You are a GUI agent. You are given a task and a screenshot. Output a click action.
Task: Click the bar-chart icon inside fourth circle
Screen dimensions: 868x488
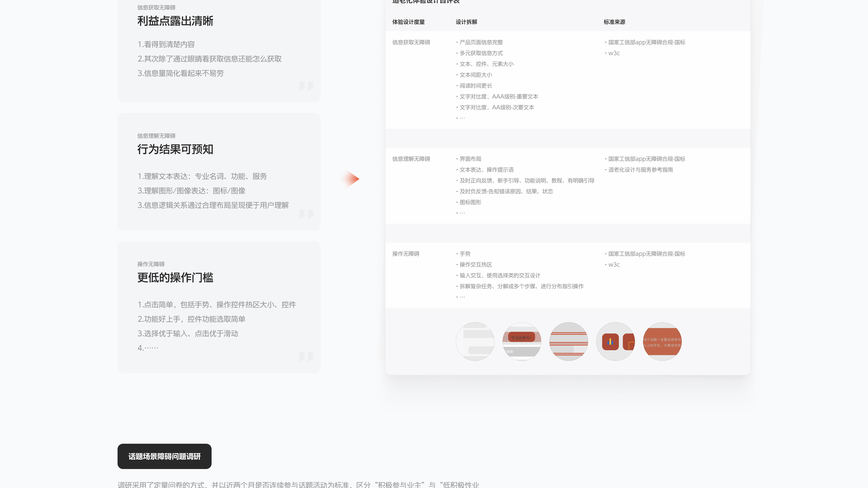610,342
